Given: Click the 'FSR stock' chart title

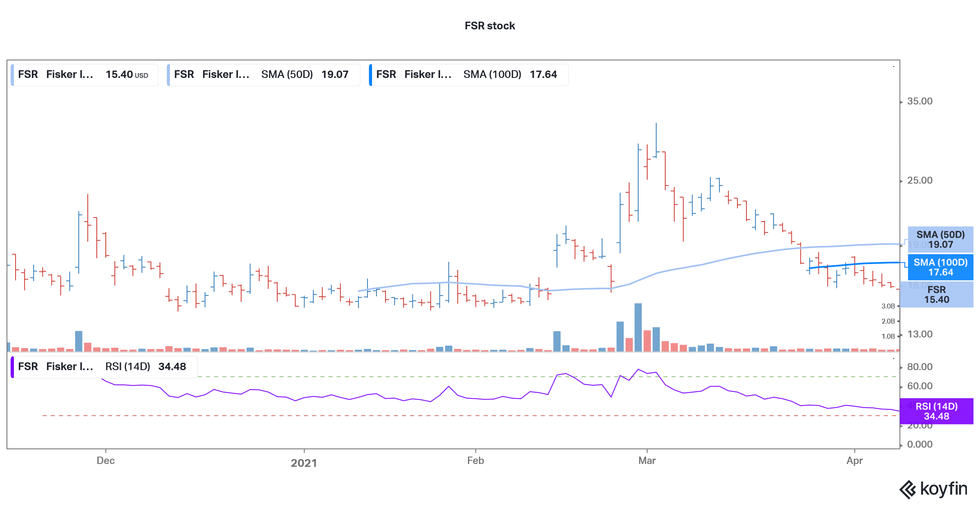Looking at the screenshot, I should pyautogui.click(x=490, y=26).
